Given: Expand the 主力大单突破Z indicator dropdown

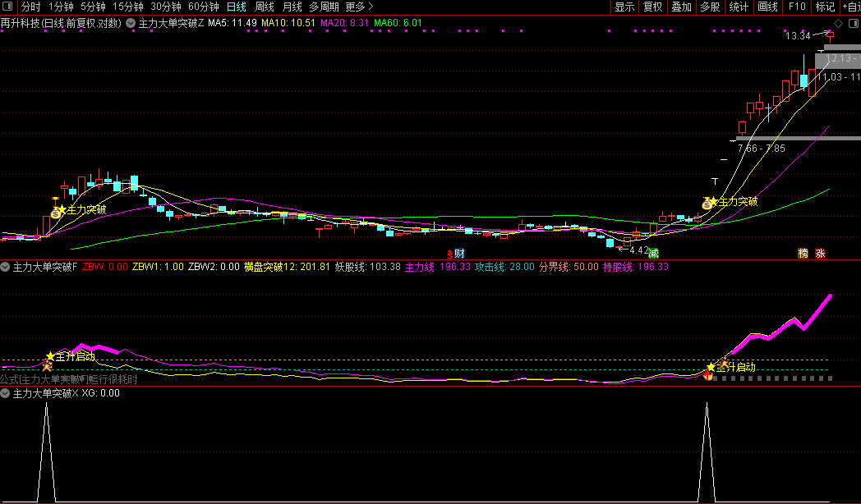Looking at the screenshot, I should (x=131, y=23).
